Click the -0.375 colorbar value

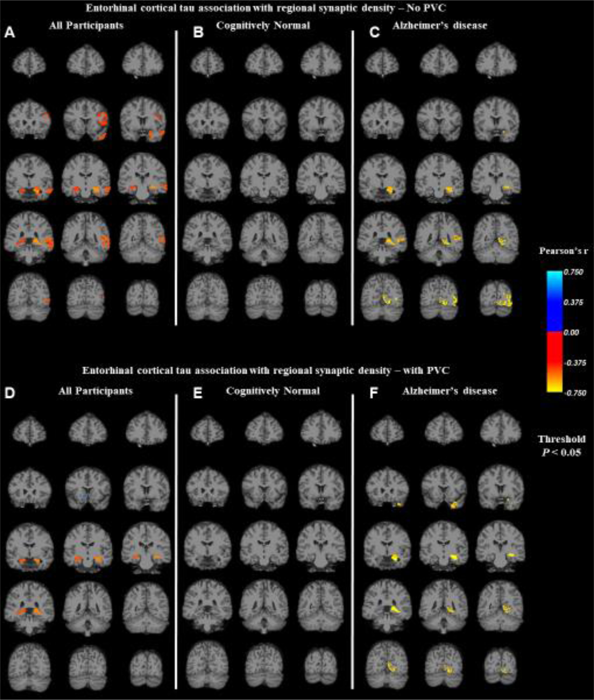(575, 363)
